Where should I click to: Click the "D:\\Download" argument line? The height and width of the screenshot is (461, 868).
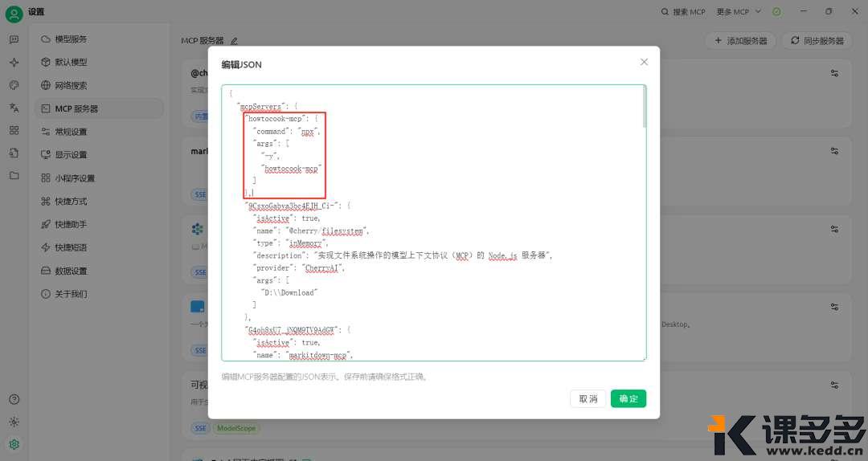coord(289,292)
